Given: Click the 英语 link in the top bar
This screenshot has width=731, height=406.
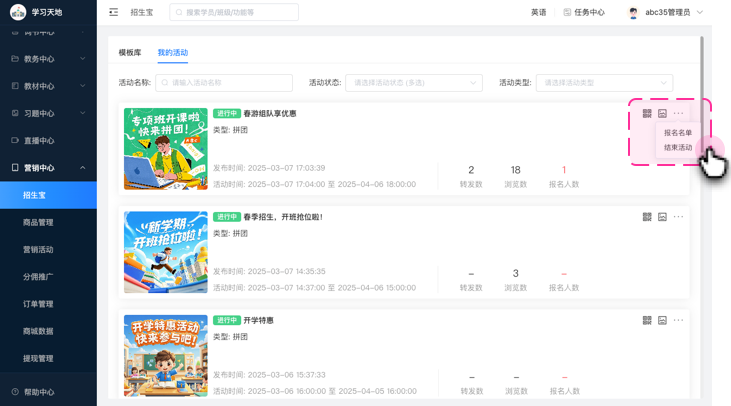Looking at the screenshot, I should [x=538, y=13].
